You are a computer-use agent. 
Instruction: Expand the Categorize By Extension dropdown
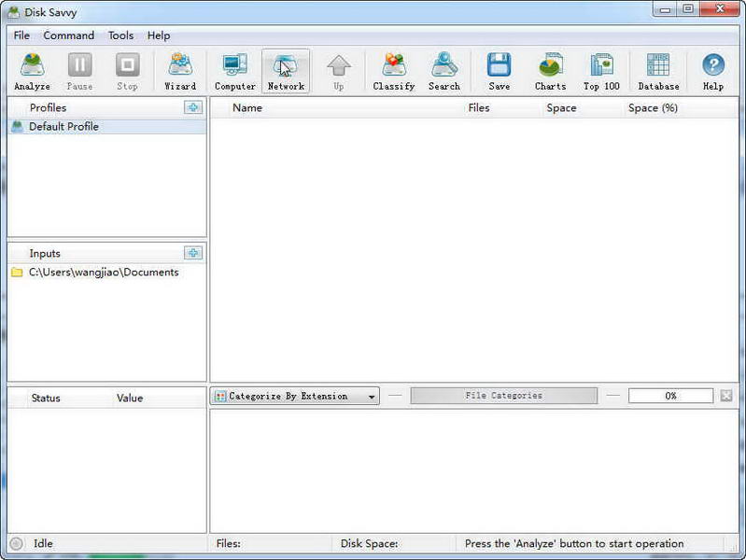(x=294, y=396)
